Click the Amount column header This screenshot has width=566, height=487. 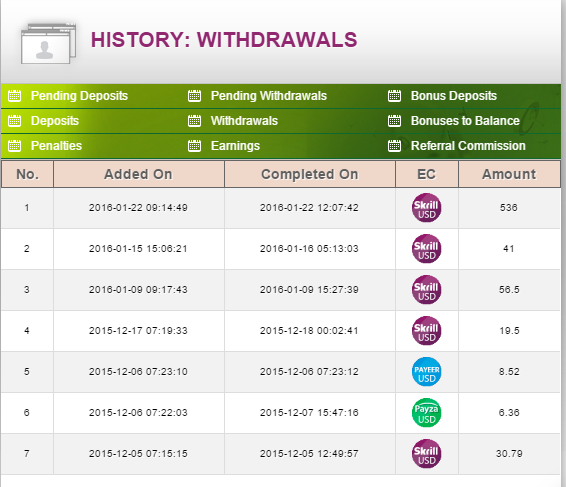point(509,174)
